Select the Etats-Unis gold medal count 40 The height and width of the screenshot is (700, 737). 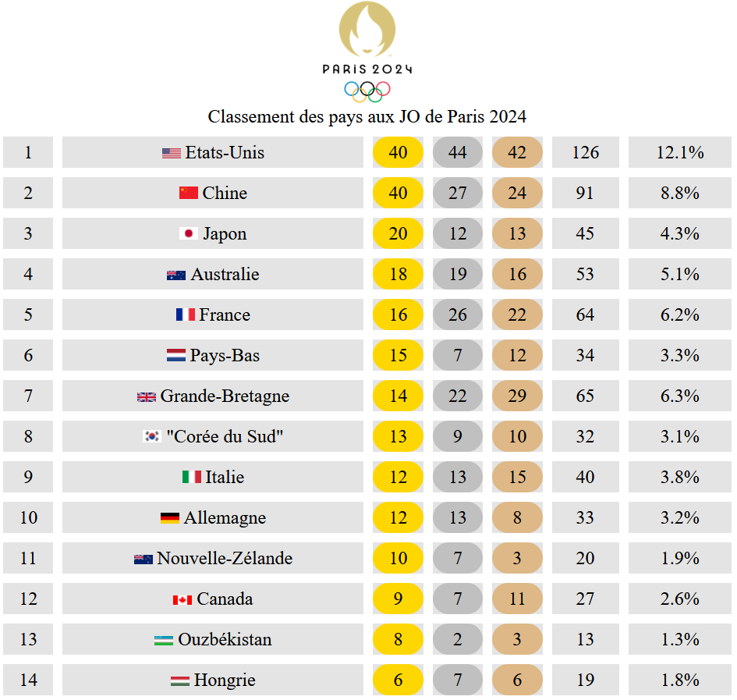coord(398,152)
